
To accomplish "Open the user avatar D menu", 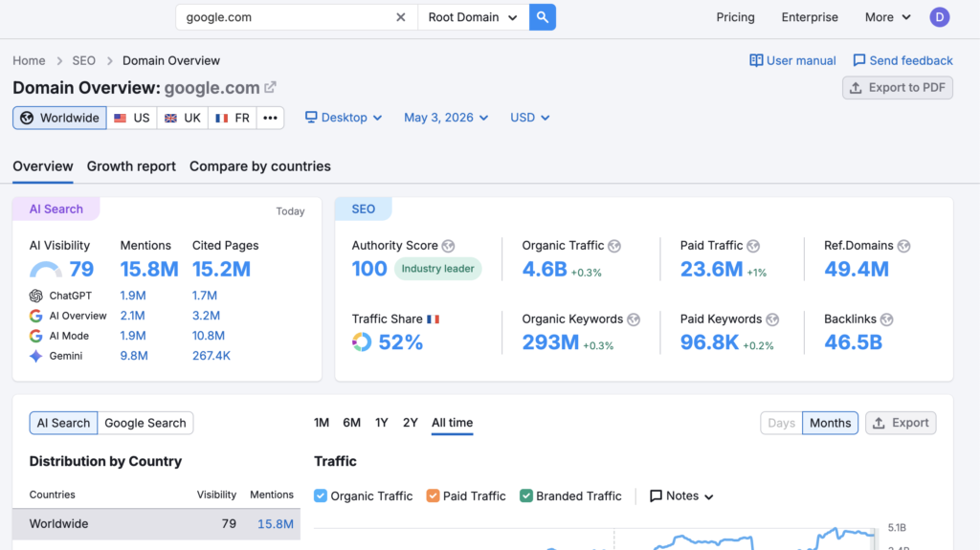I will tap(939, 17).
